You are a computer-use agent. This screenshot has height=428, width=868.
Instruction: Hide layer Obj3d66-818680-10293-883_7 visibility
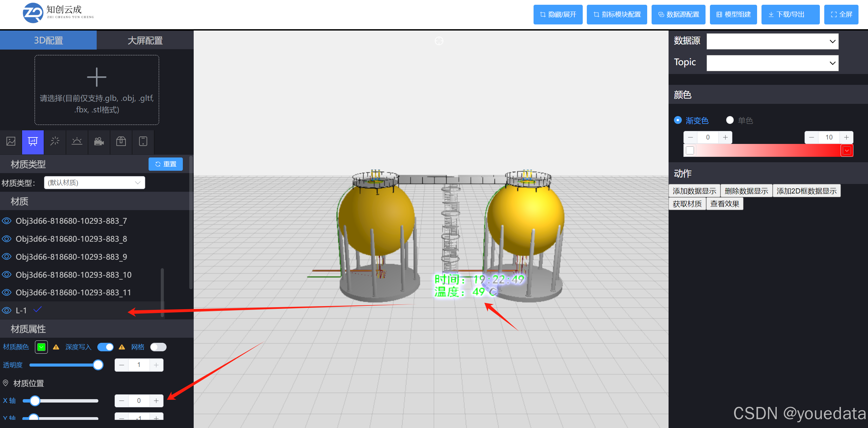tap(6, 221)
